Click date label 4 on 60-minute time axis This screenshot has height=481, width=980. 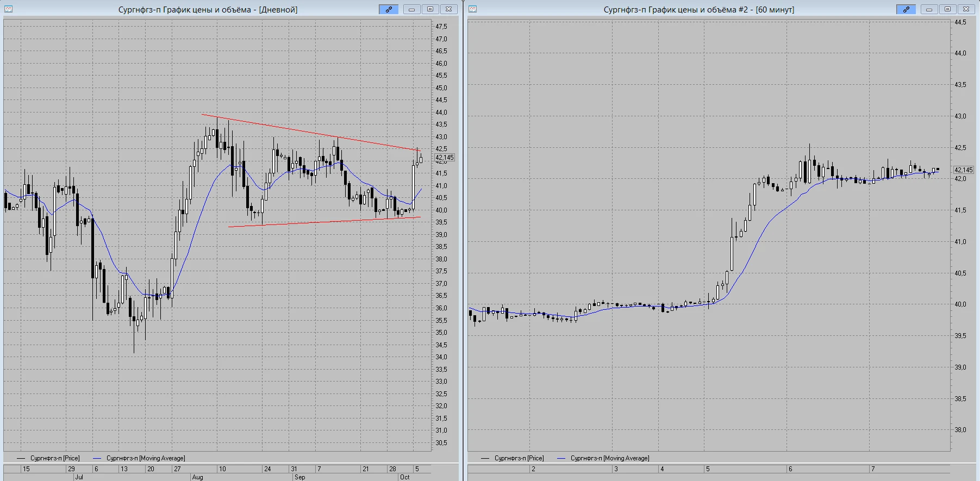(662, 468)
